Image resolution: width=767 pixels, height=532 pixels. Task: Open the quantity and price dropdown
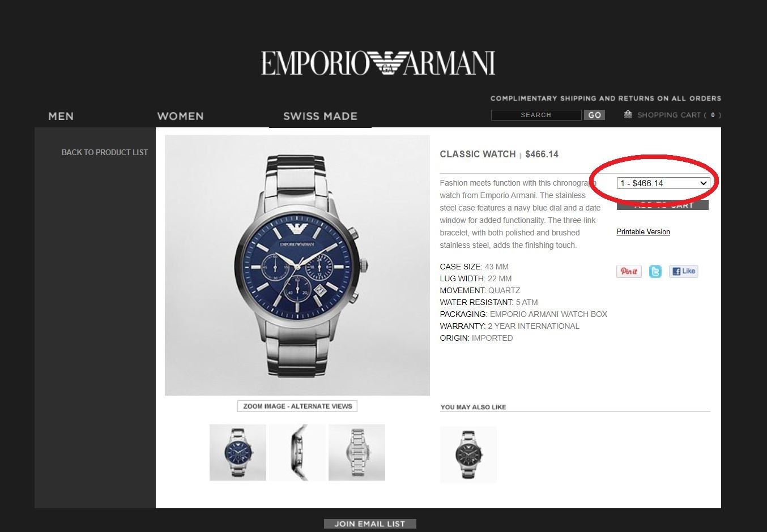663,183
